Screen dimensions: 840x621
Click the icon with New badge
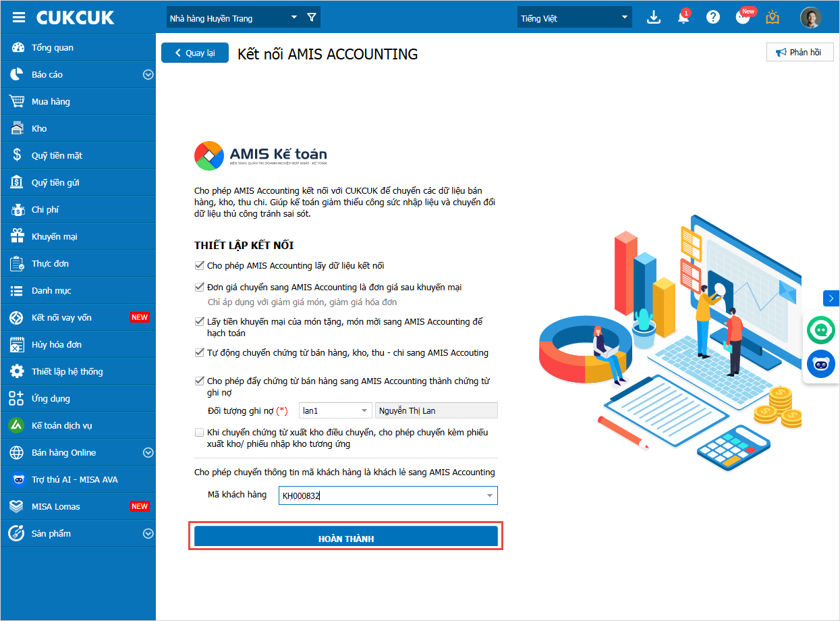[x=744, y=17]
